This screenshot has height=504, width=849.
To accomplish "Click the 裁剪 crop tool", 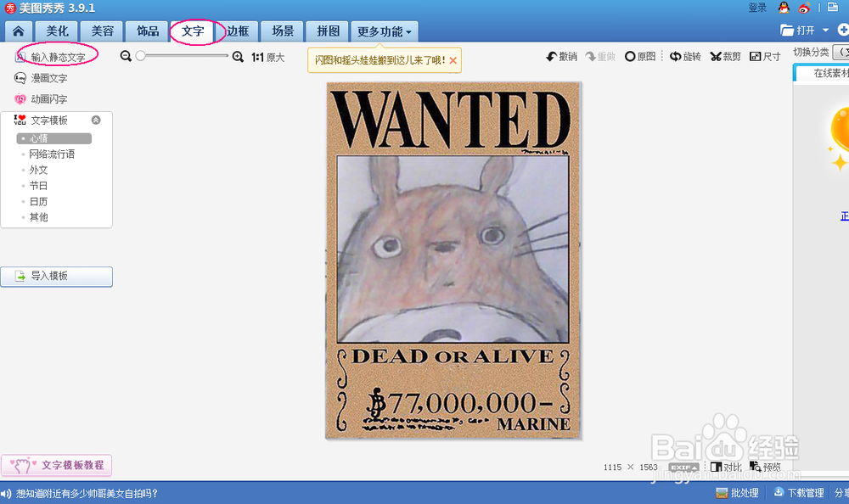I will pos(725,56).
